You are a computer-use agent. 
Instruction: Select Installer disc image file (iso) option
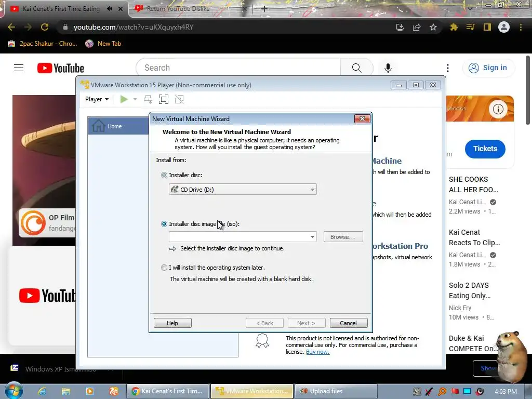pyautogui.click(x=164, y=224)
